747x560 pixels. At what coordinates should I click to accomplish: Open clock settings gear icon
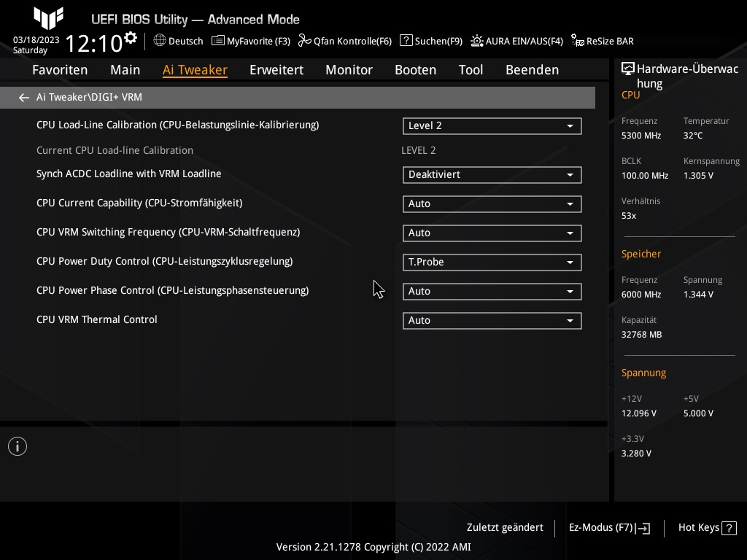pos(131,38)
